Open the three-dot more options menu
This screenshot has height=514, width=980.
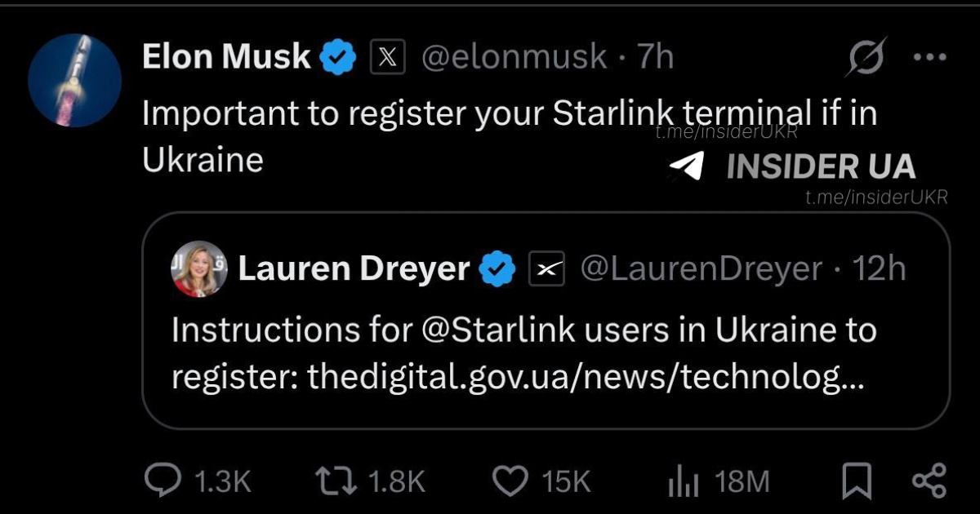(929, 58)
